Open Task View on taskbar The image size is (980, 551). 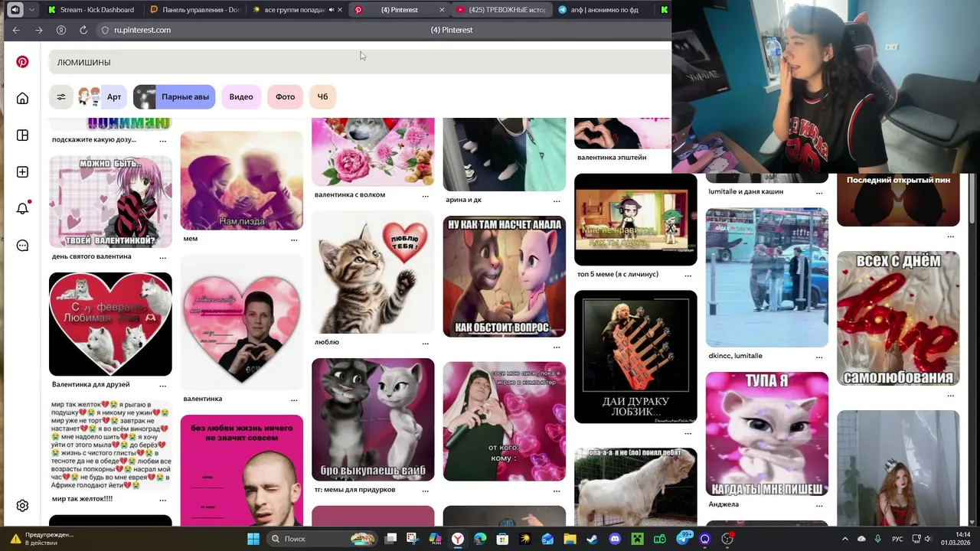coord(390,539)
